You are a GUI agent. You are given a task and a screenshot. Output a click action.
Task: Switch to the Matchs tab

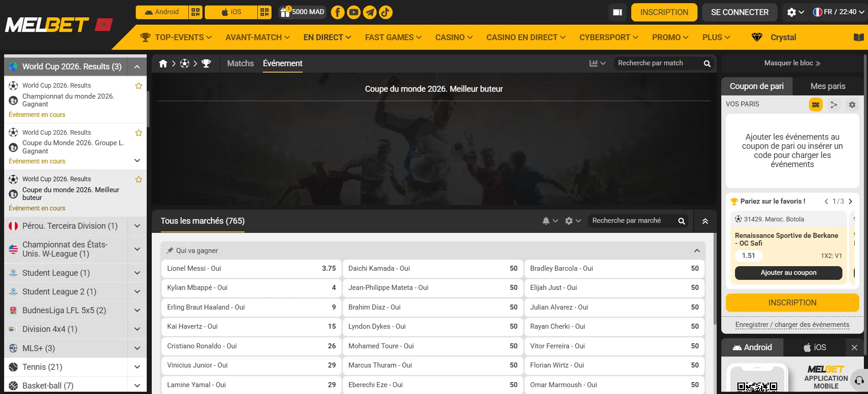tap(240, 63)
